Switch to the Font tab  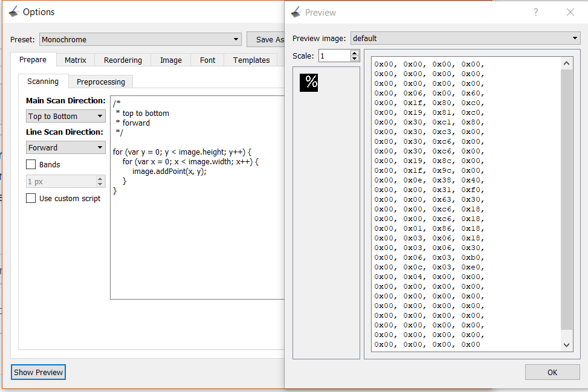(207, 60)
